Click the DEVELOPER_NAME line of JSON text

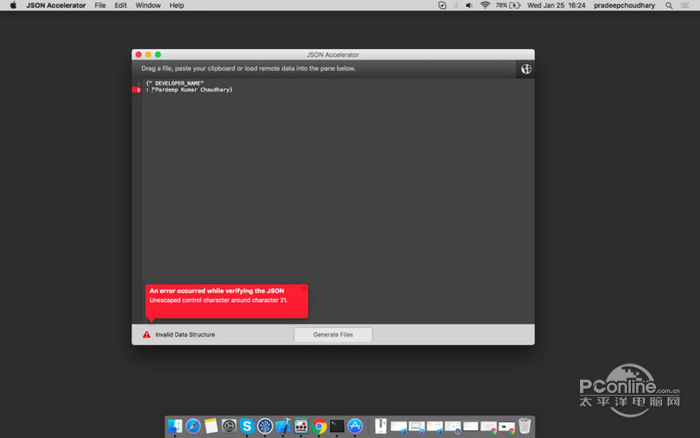point(175,83)
